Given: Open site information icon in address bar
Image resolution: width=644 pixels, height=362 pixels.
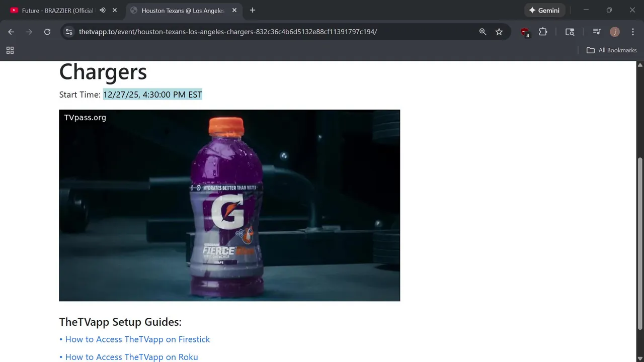Looking at the screenshot, I should (x=69, y=32).
